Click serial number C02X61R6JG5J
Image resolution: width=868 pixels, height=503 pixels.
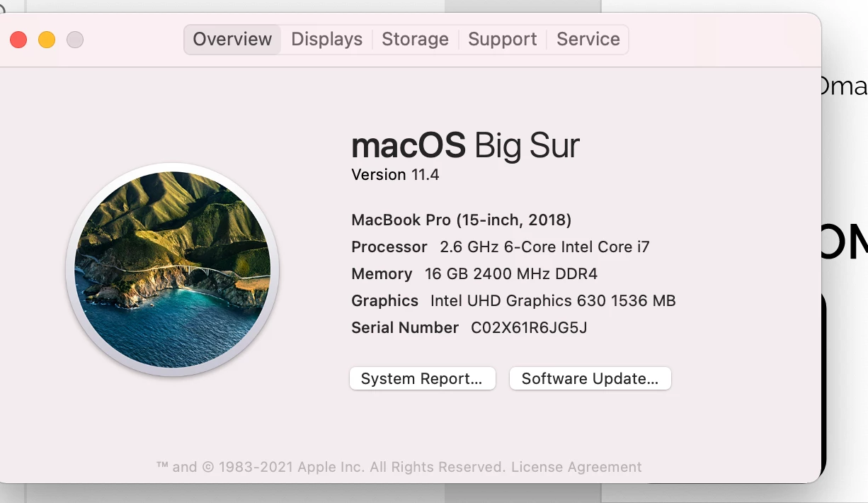(529, 327)
